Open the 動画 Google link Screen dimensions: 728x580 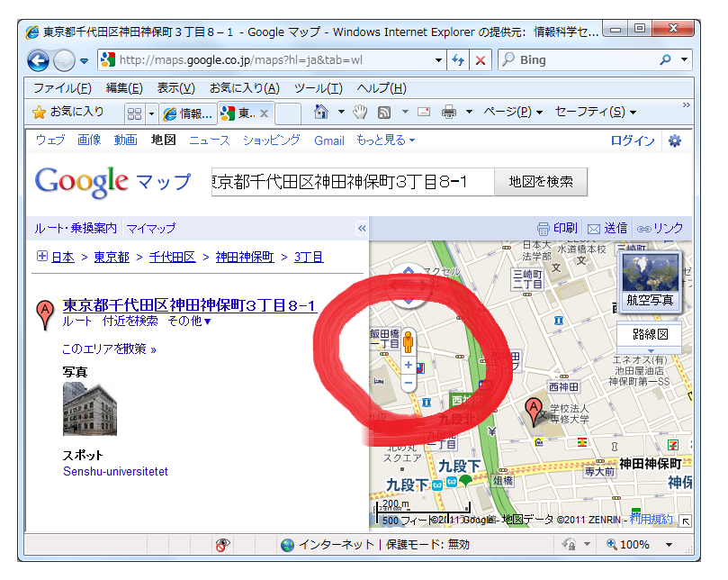[x=125, y=140]
